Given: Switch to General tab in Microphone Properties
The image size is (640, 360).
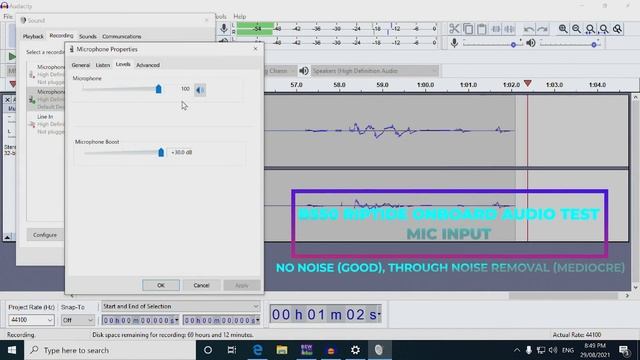Looking at the screenshot, I should point(81,65).
